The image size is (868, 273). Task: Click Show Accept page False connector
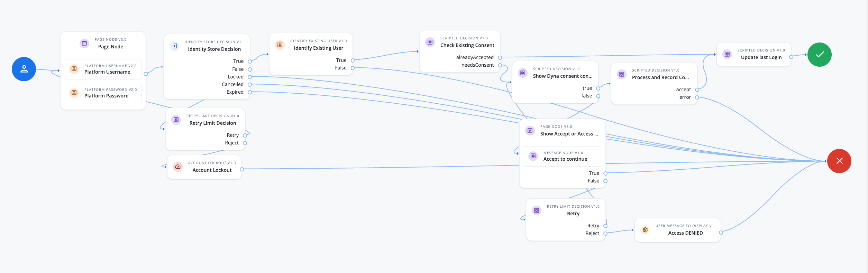pos(605,181)
